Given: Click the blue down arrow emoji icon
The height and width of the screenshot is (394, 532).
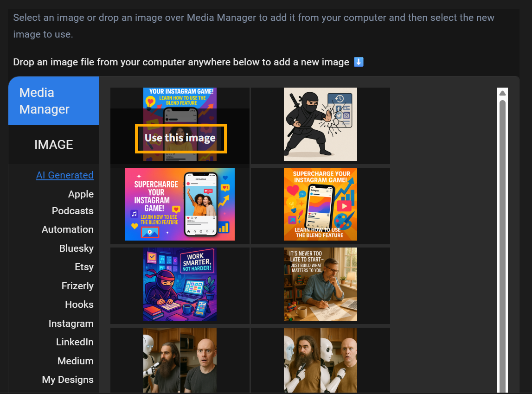Looking at the screenshot, I should click(359, 62).
